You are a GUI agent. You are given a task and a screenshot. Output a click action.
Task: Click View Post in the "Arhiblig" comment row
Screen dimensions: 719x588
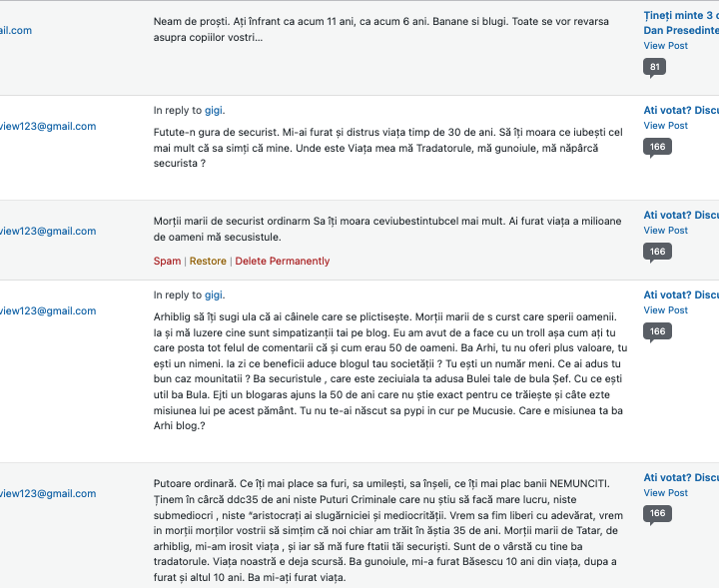(665, 310)
